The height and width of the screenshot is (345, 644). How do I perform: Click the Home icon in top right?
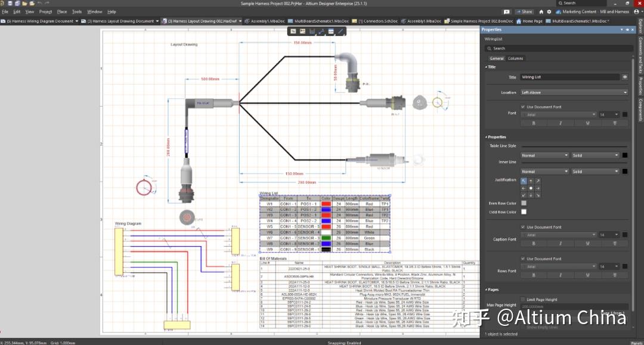click(x=541, y=12)
